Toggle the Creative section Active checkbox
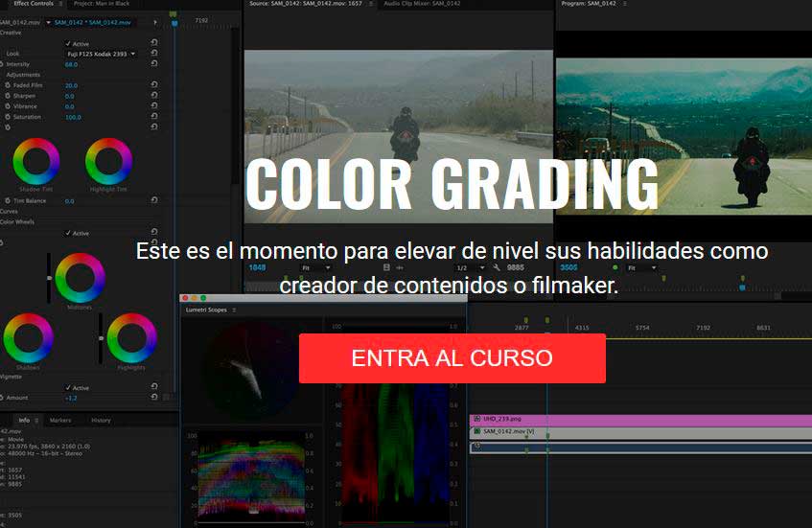 pos(68,43)
